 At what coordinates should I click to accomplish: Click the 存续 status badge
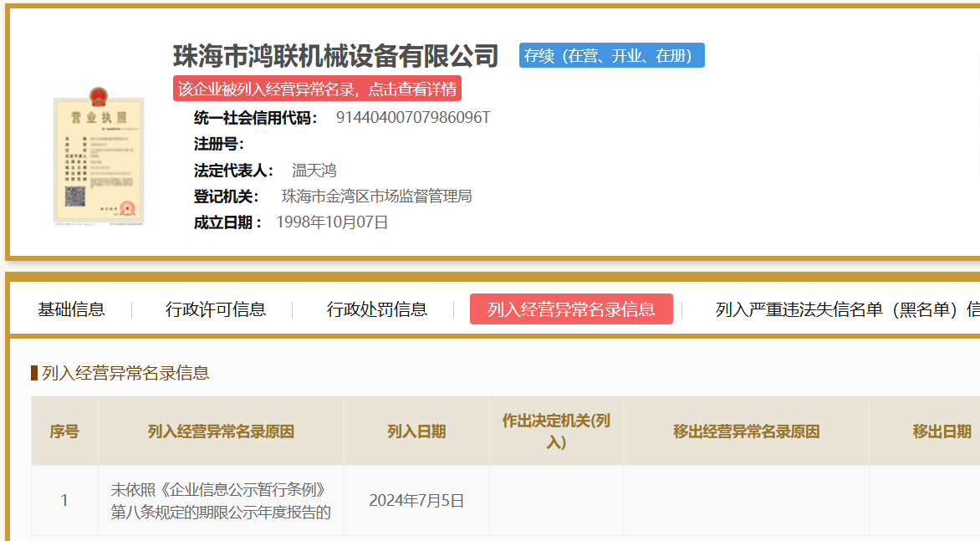(611, 56)
